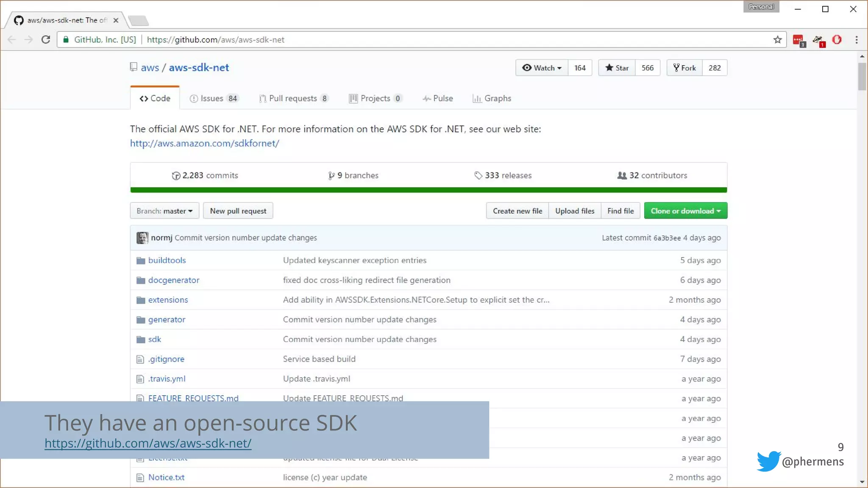View 32 contributors

tap(652, 175)
